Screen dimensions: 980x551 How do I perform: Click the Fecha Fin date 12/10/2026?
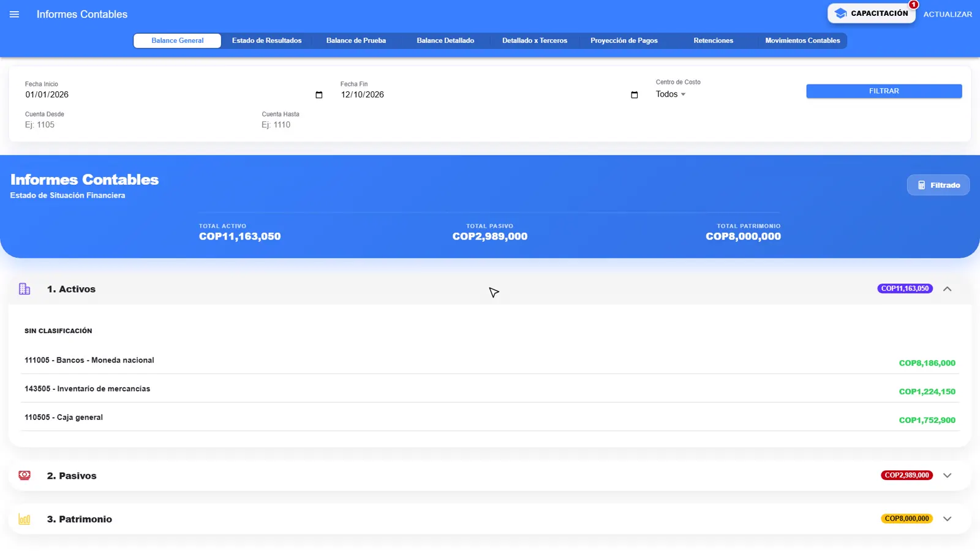coord(363,95)
